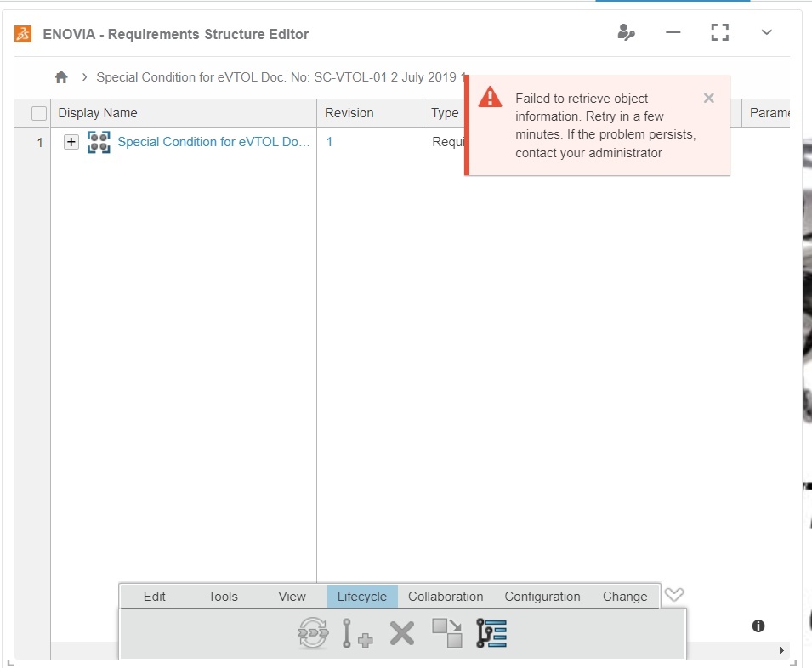Screen dimensions: 812x668
Task: Dismiss the error notification with X
Action: coord(709,98)
